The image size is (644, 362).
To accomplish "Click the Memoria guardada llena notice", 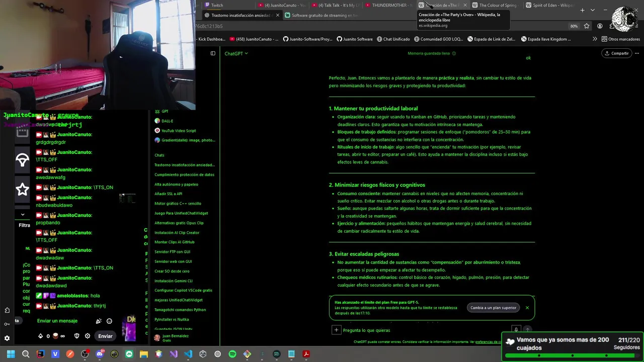I will [x=432, y=53].
